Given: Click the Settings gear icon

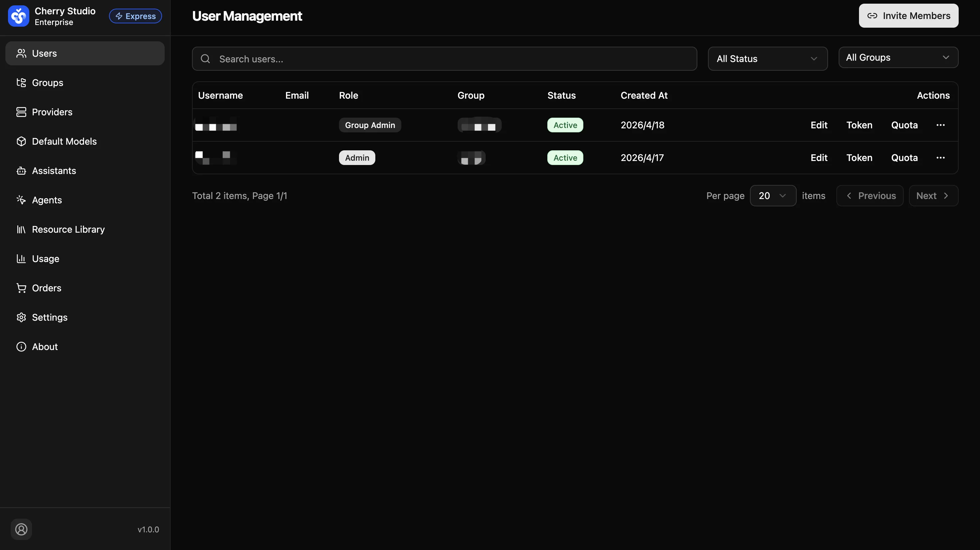Looking at the screenshot, I should [21, 317].
